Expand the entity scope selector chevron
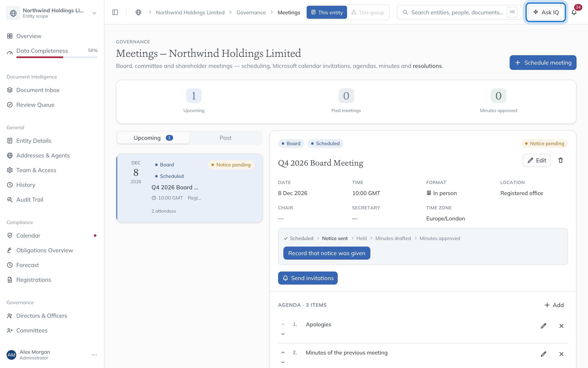This screenshot has width=588, height=368. point(94,13)
